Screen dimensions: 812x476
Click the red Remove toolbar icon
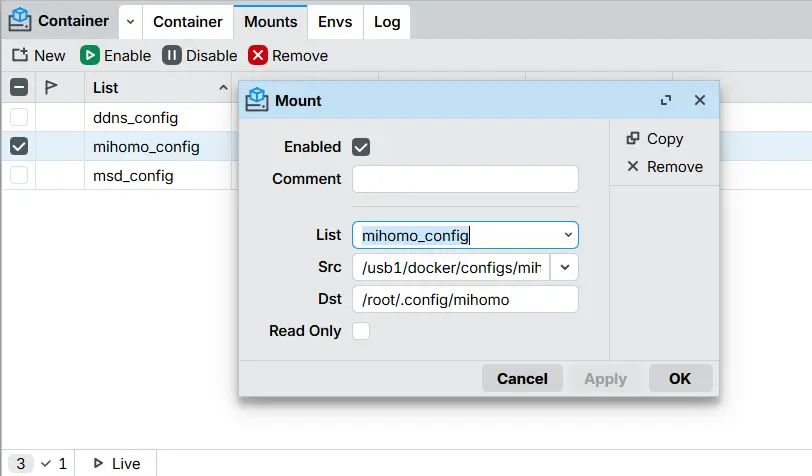[x=258, y=56]
